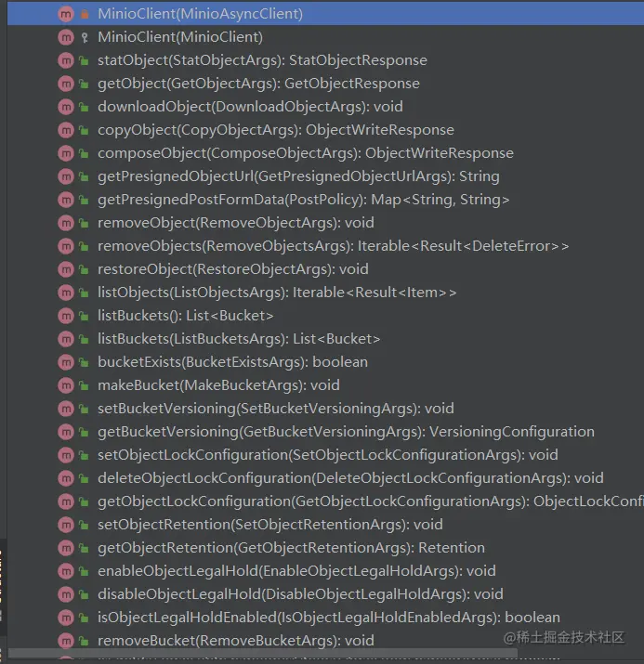644x664 pixels.
Task: Click the method icon beside removeObject(RemoveObjectArgs)
Action: (66, 223)
